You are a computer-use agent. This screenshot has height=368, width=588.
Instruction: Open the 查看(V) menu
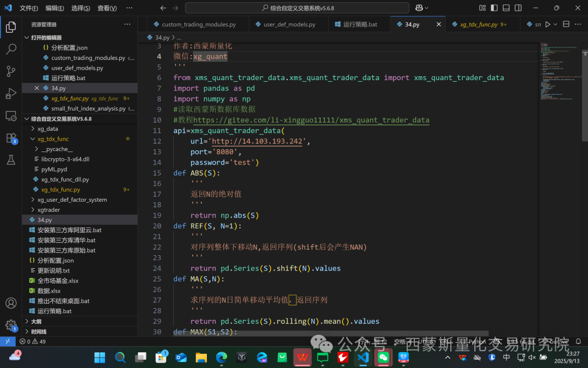[107, 8]
